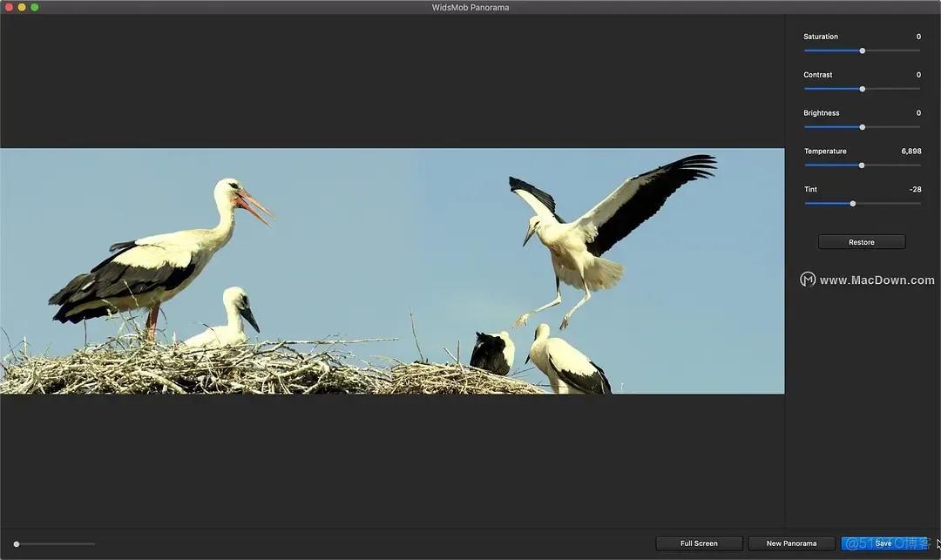
Task: Click the Saturation slider handle
Action: click(x=863, y=51)
